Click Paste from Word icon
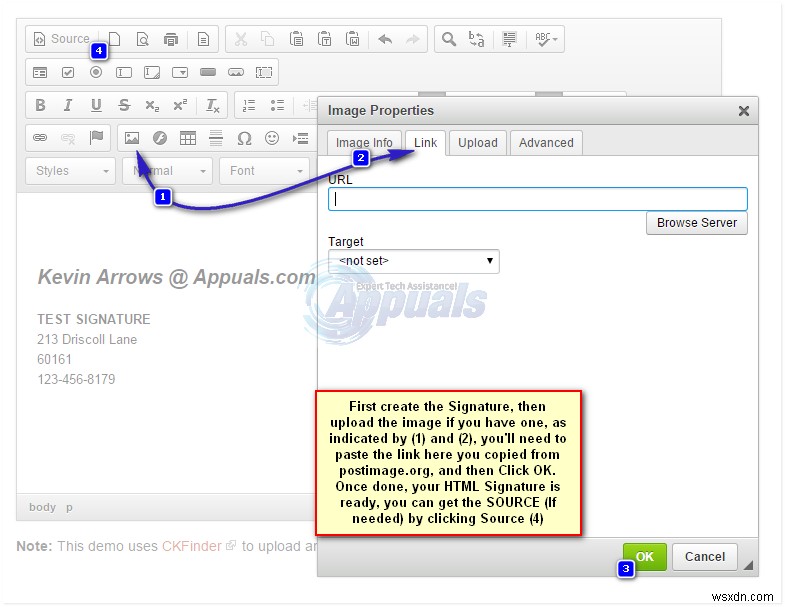 click(x=352, y=39)
